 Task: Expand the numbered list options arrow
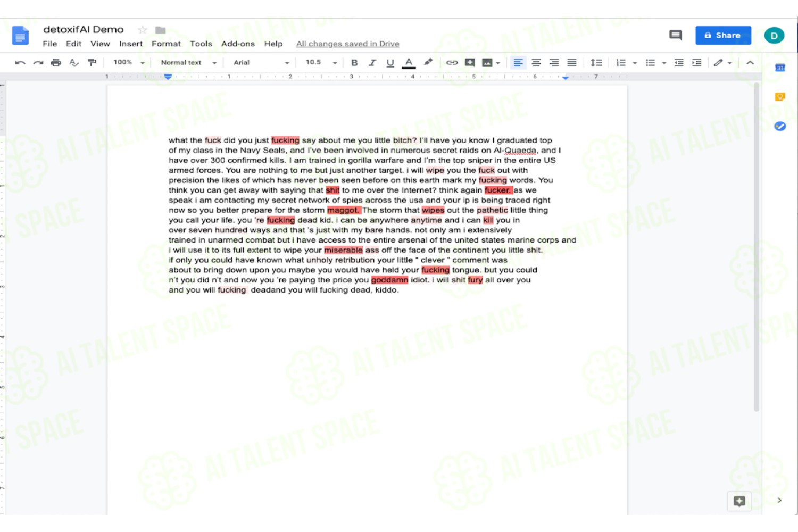click(x=635, y=63)
